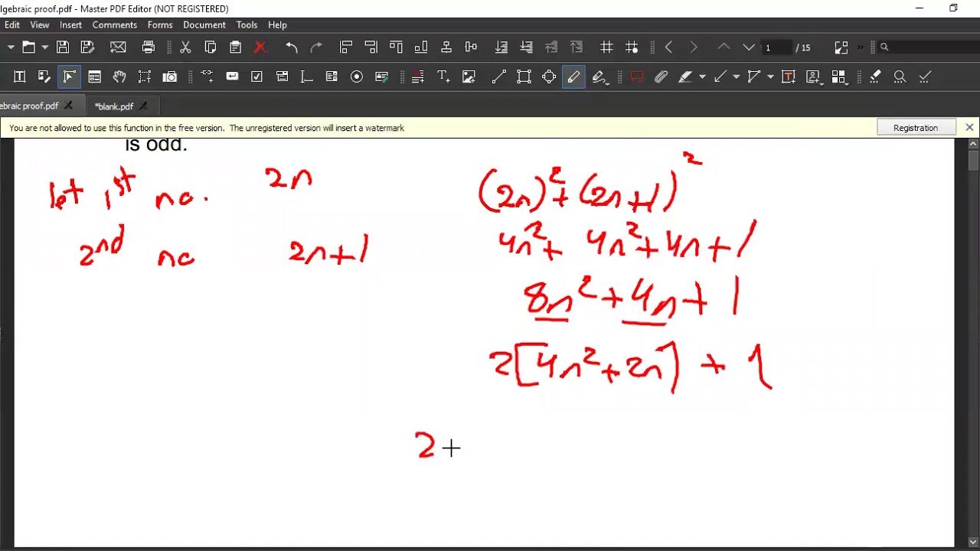This screenshot has height=551, width=980.
Task: Toggle the grid display
Action: (x=606, y=47)
